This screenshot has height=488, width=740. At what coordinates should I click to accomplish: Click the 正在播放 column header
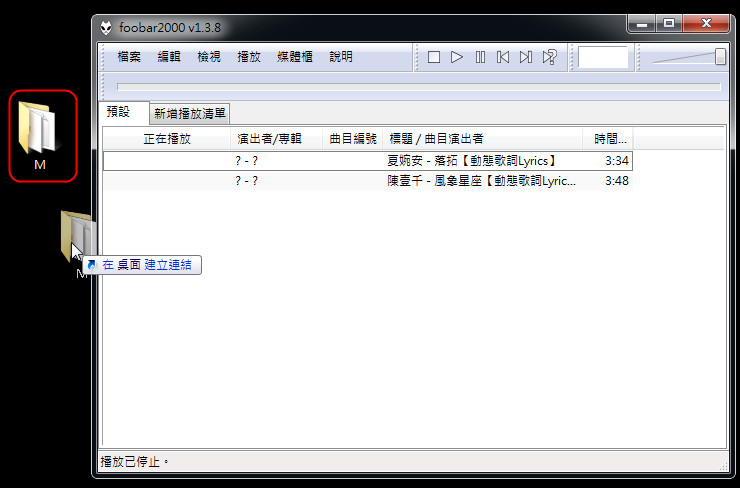pyautogui.click(x=167, y=139)
